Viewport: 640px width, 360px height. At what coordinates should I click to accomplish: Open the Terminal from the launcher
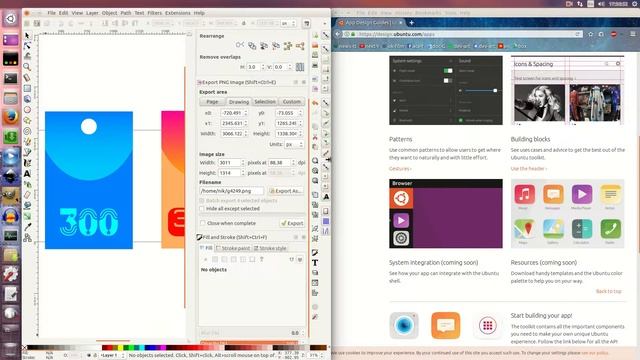click(11, 78)
